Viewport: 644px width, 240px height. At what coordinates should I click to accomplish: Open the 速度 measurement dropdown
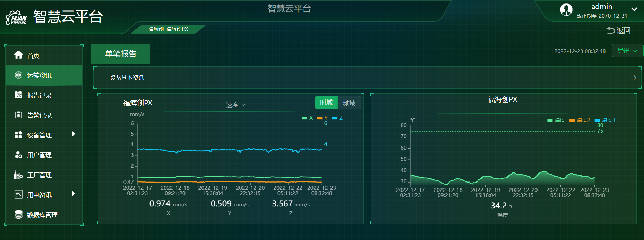pos(236,105)
